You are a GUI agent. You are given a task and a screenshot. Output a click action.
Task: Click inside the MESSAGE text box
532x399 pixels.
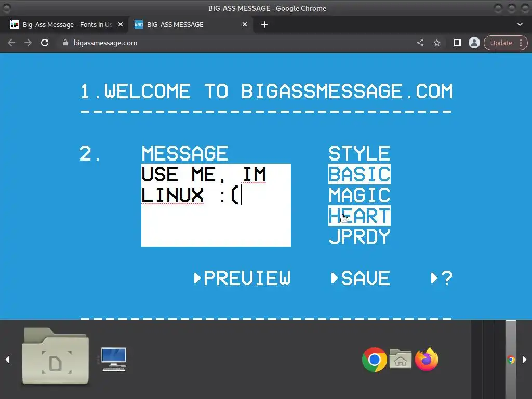coord(216,205)
